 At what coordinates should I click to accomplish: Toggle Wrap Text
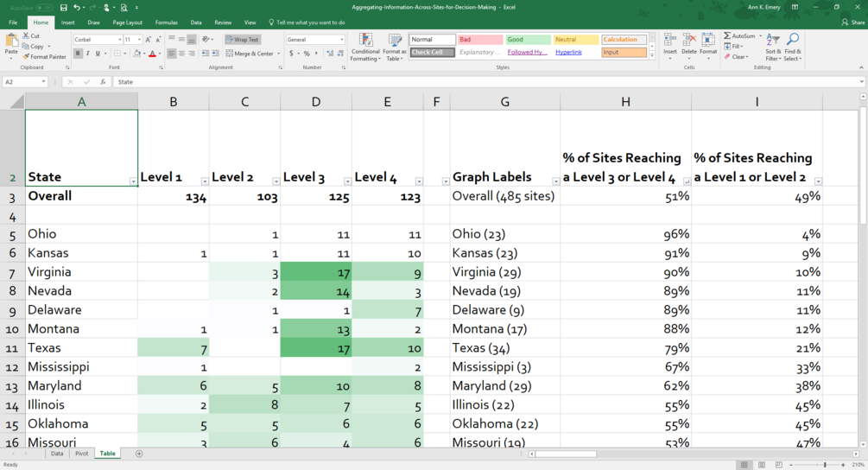point(243,40)
